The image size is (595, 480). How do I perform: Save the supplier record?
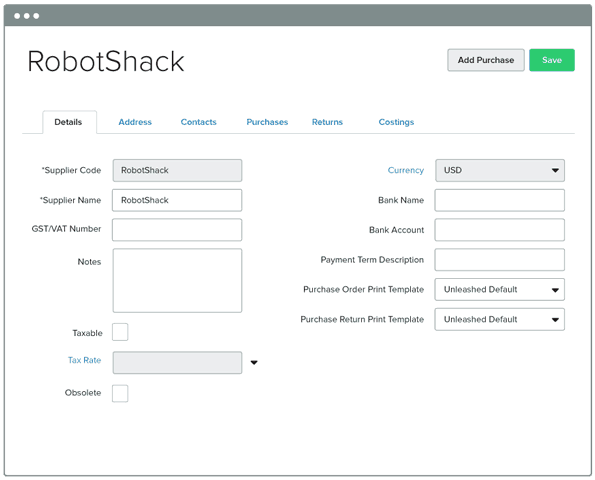[x=552, y=60]
